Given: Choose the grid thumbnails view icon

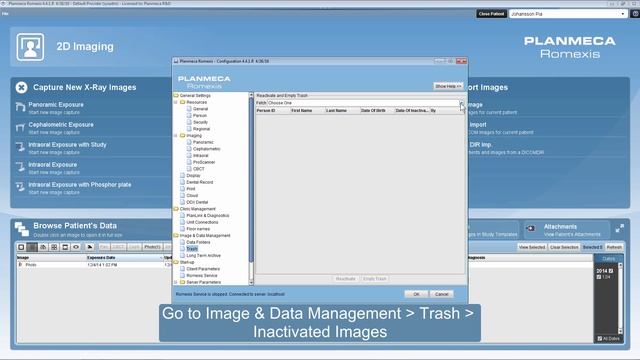Looking at the screenshot, I should tap(54, 247).
